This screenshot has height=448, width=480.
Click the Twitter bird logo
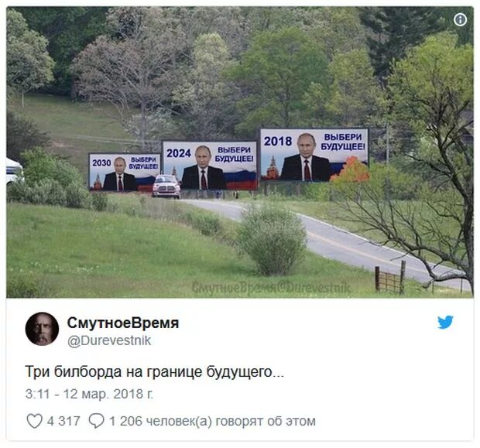point(445,322)
